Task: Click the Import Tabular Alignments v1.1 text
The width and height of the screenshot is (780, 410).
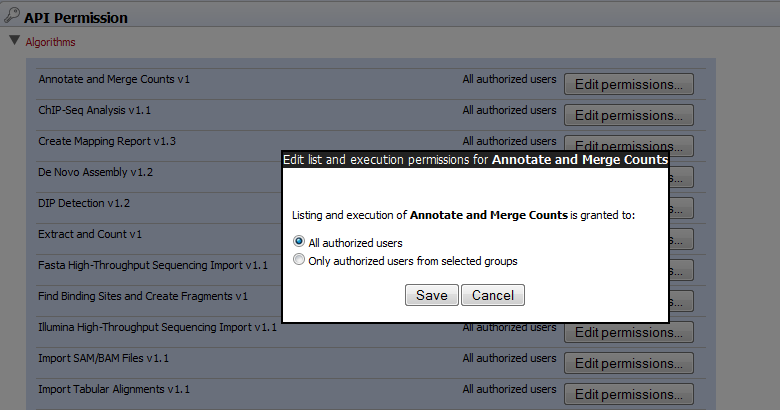Action: click(x=114, y=389)
